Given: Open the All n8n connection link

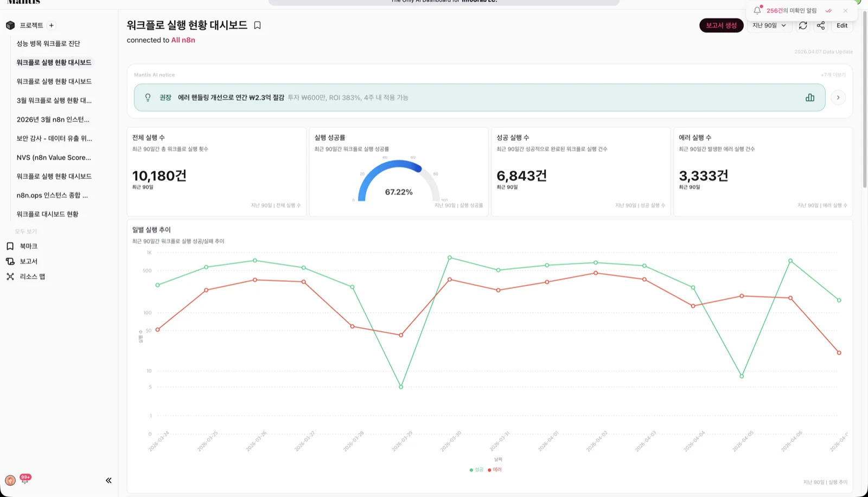Looking at the screenshot, I should pos(183,40).
